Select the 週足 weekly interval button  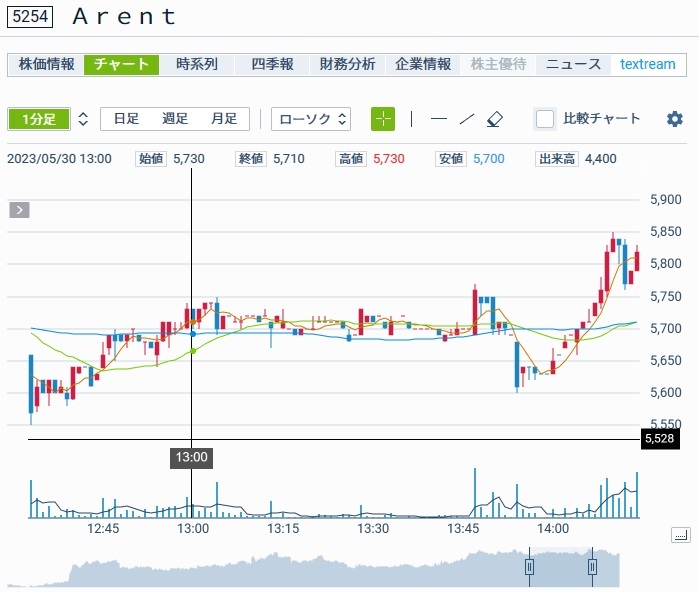click(175, 119)
